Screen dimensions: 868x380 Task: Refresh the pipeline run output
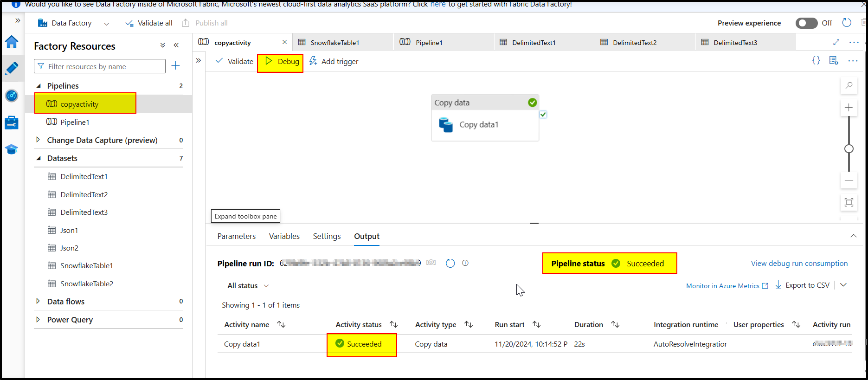coord(450,263)
